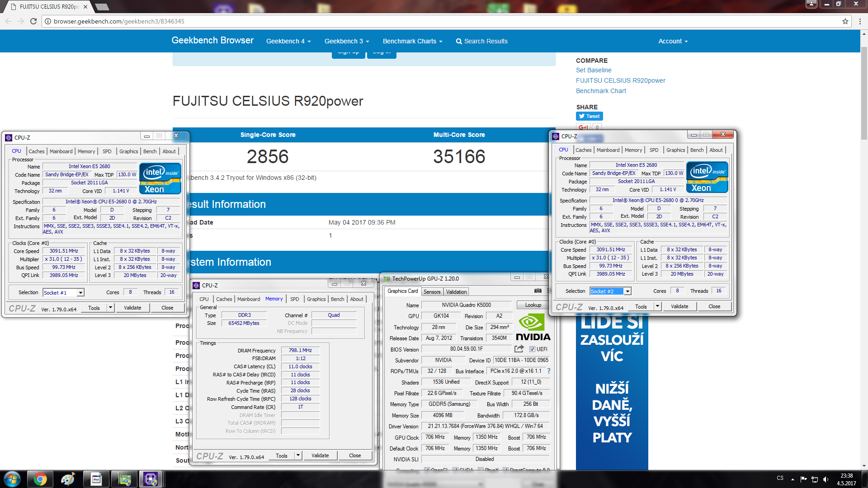Open the Chrome three-dot menu
Image resolution: width=868 pixels, height=488 pixels.
point(859,21)
